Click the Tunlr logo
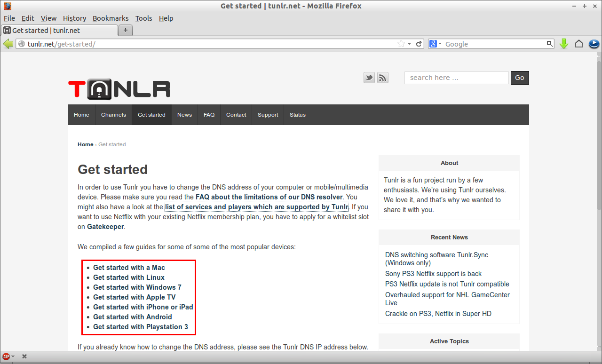This screenshot has width=602, height=364. pyautogui.click(x=119, y=89)
